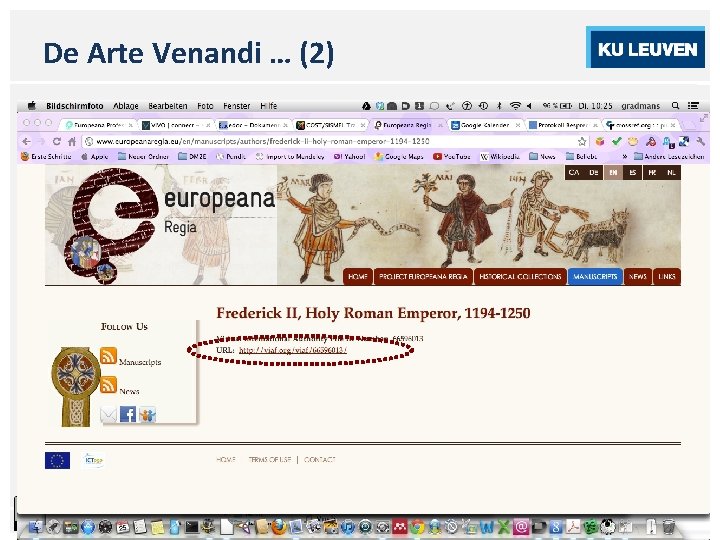
Task: Open the Calendar icon in the dock
Action: (122, 527)
